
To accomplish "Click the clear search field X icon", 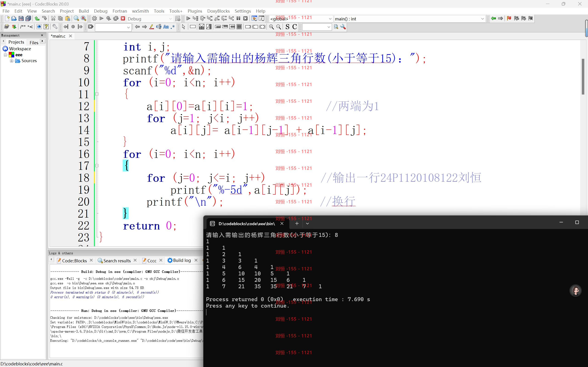I will click(91, 27).
